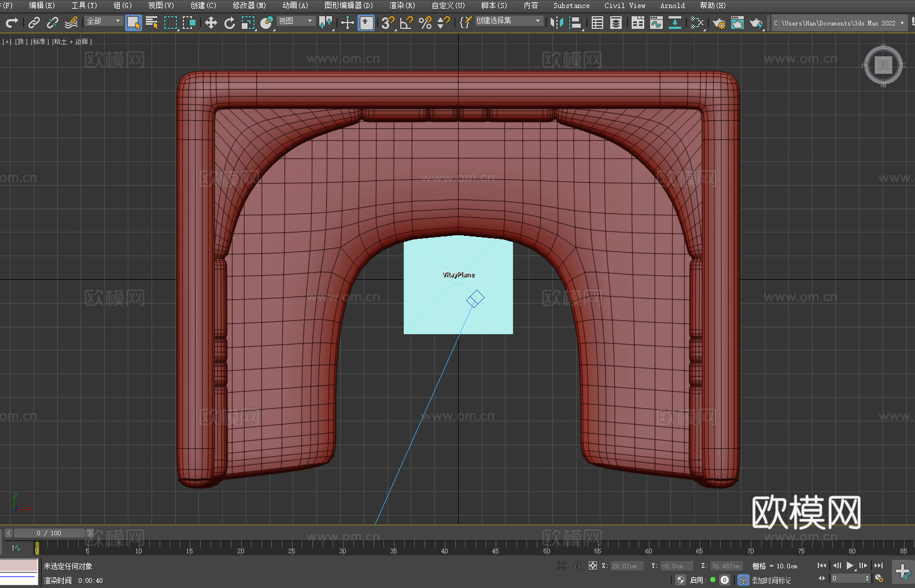Click the Mirror tool icon
Viewport: 915px width, 588px height.
557,23
